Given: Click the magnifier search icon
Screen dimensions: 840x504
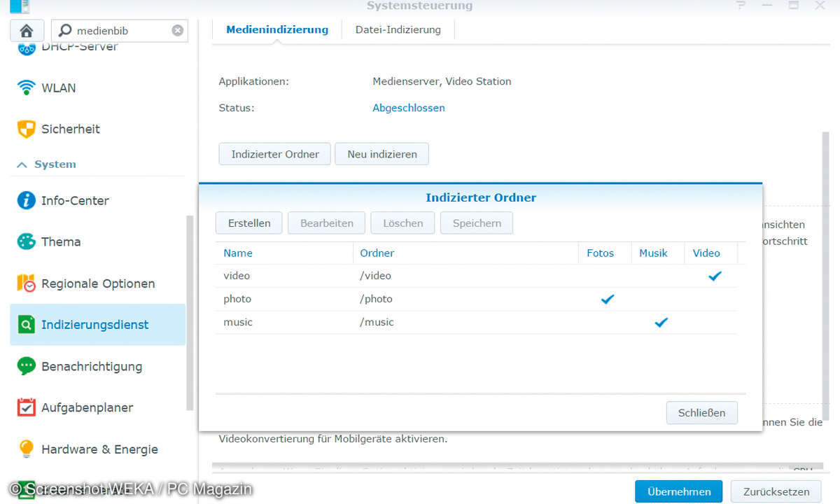Looking at the screenshot, I should (65, 31).
